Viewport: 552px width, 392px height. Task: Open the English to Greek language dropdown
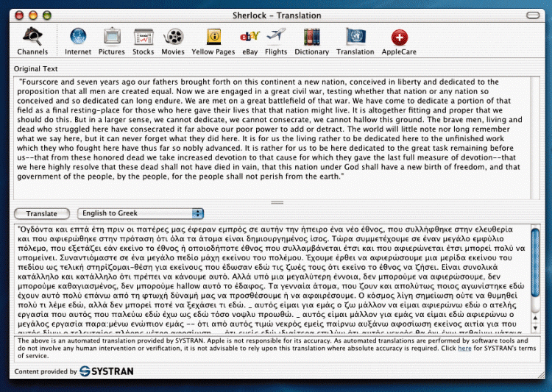click(x=141, y=213)
